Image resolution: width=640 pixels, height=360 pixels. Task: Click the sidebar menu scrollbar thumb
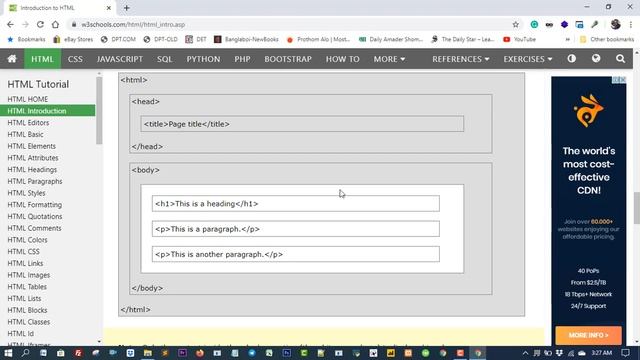99,110
